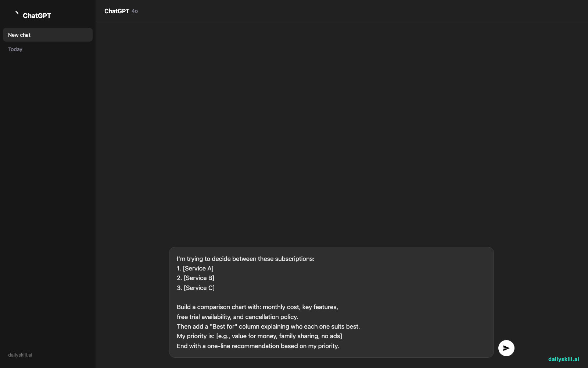Click the "End with a one-line recommendation" line
The height and width of the screenshot is (368, 588).
pyautogui.click(x=258, y=346)
